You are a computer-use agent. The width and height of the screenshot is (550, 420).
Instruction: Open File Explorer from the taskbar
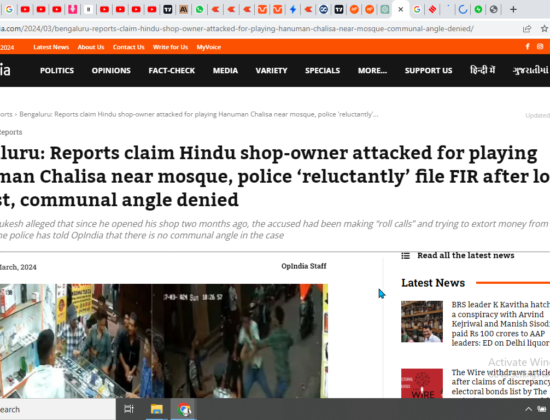pos(156,409)
